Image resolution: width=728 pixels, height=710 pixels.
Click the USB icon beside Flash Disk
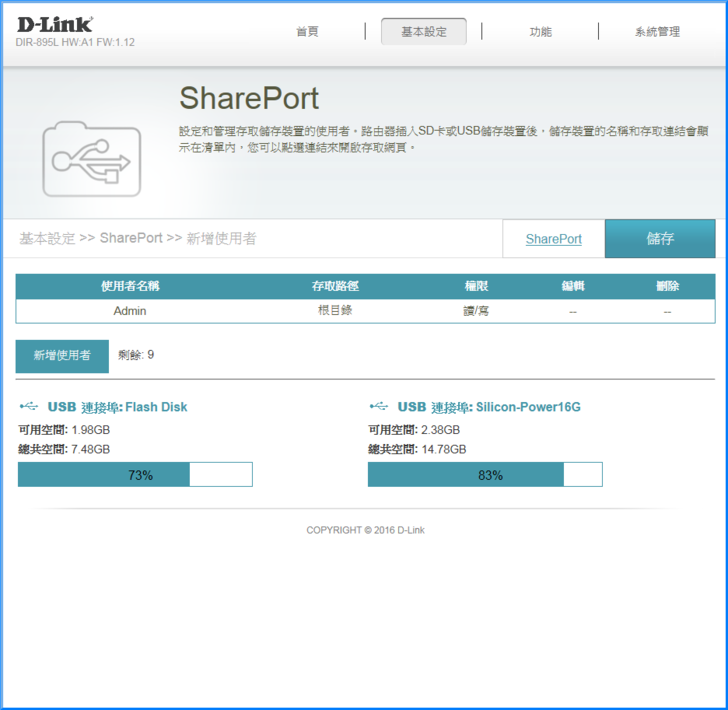pyautogui.click(x=30, y=407)
